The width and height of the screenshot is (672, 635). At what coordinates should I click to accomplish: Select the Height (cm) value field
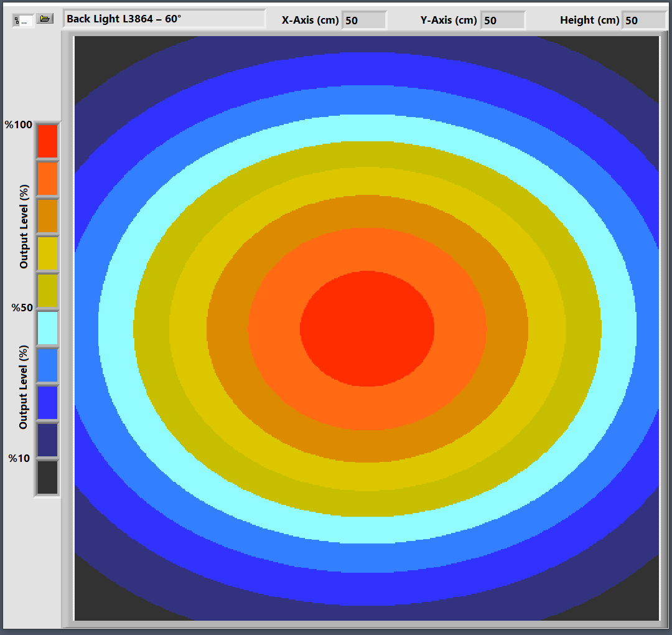(644, 21)
